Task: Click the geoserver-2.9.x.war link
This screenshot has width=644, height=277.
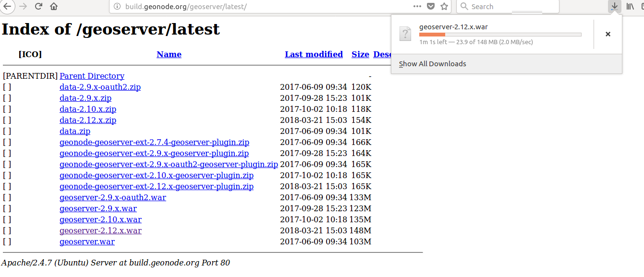Action: [x=98, y=208]
